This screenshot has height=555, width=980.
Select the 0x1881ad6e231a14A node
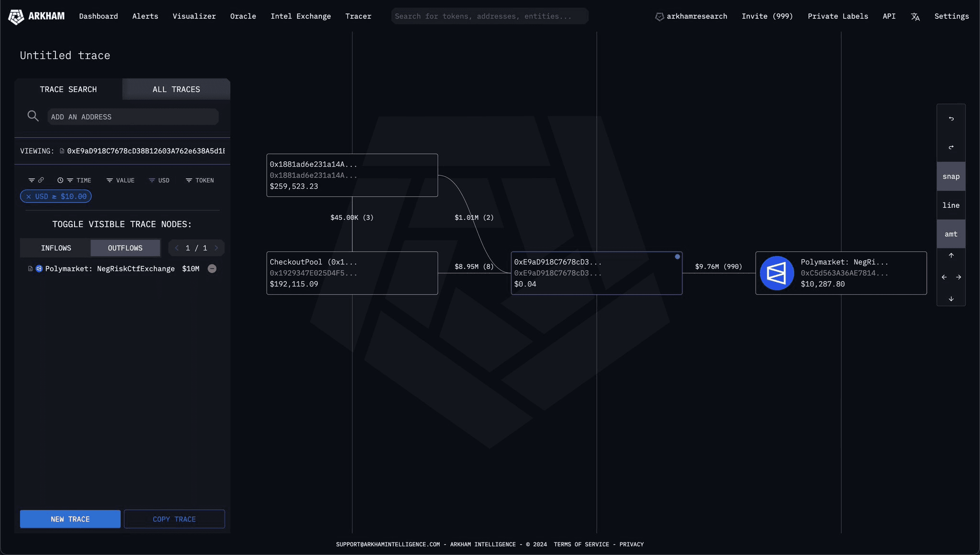tap(352, 175)
